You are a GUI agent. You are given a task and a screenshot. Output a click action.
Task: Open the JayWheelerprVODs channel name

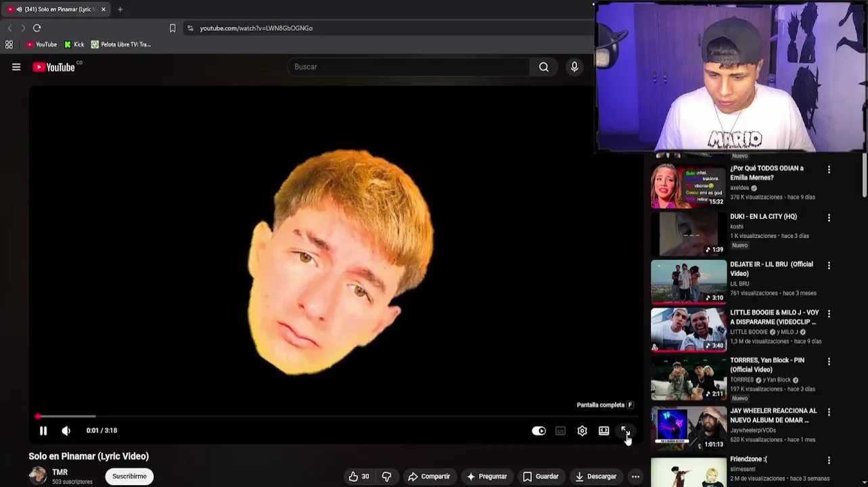tap(753, 430)
